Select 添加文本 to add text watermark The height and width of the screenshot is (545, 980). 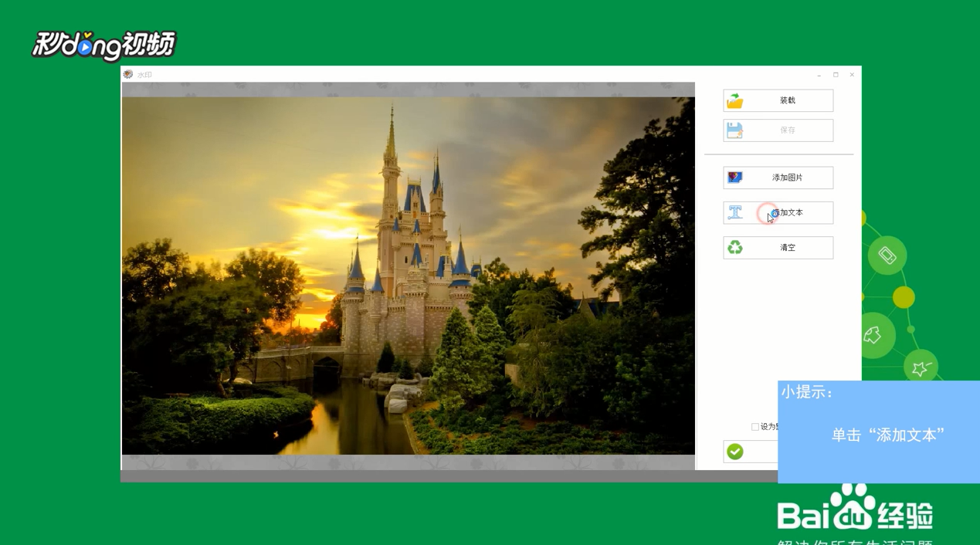[778, 212]
